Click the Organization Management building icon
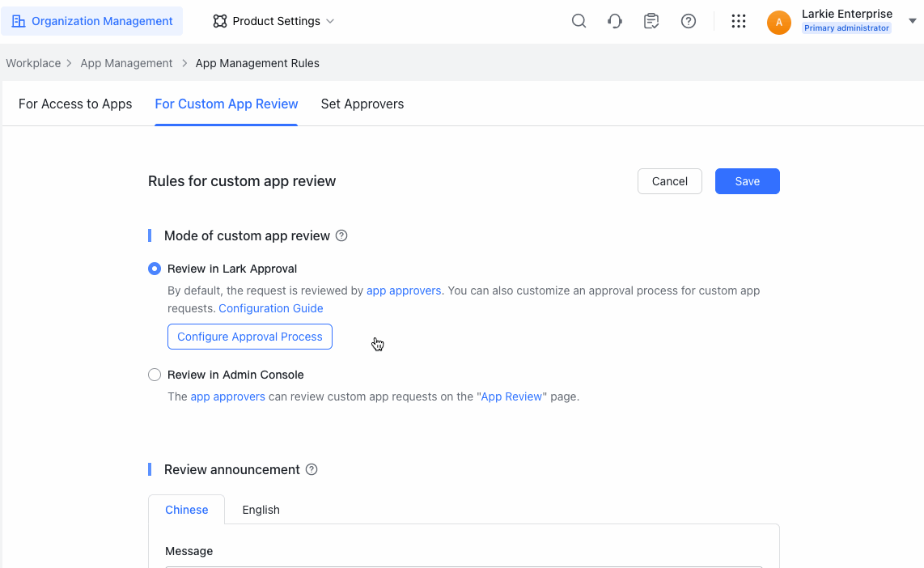Viewport: 924px width, 568px height. pyautogui.click(x=19, y=21)
